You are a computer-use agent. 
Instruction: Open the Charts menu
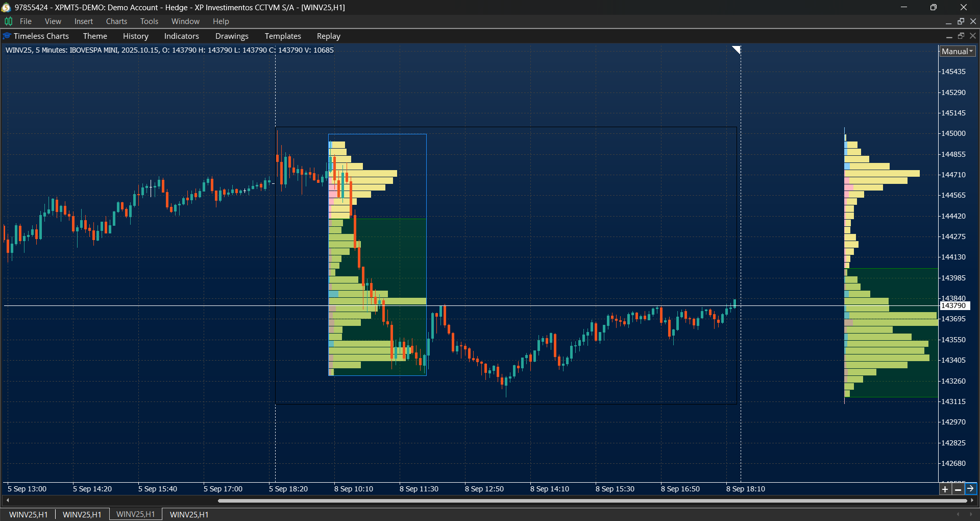tap(116, 21)
